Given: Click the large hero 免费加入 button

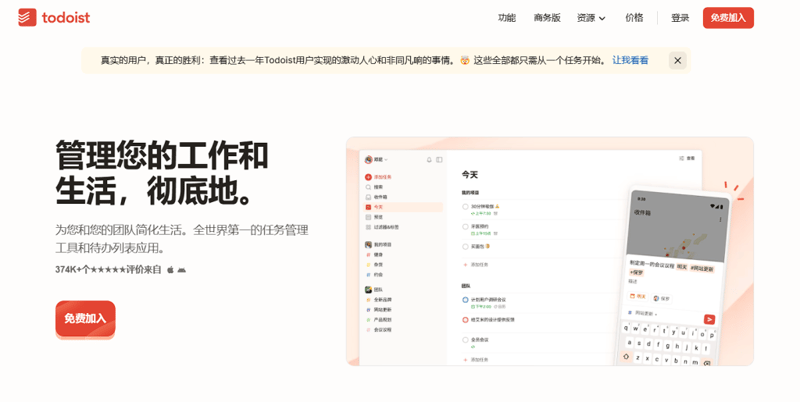Looking at the screenshot, I should click(x=85, y=319).
